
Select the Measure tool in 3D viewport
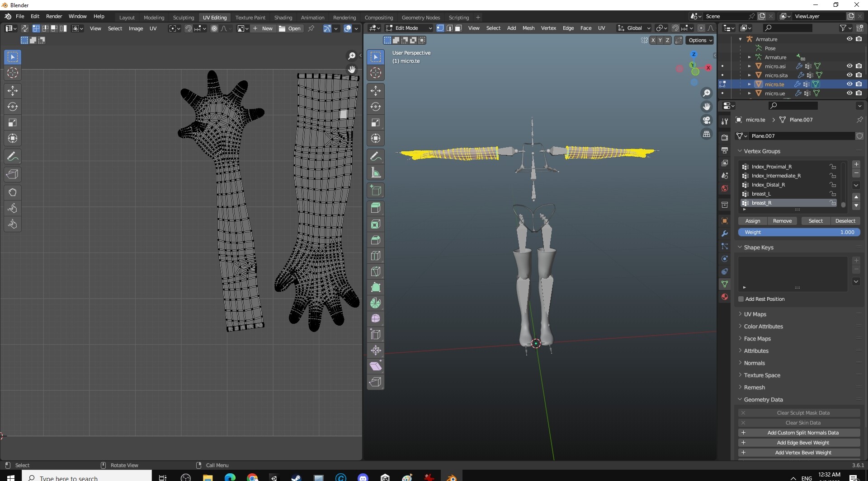click(x=376, y=172)
